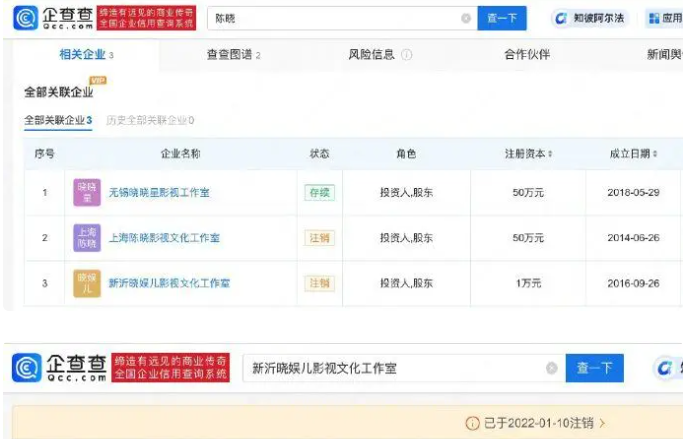Select the 历史全部关联企业 0 sub-tab
Screen dimensions: 686x439
point(150,120)
